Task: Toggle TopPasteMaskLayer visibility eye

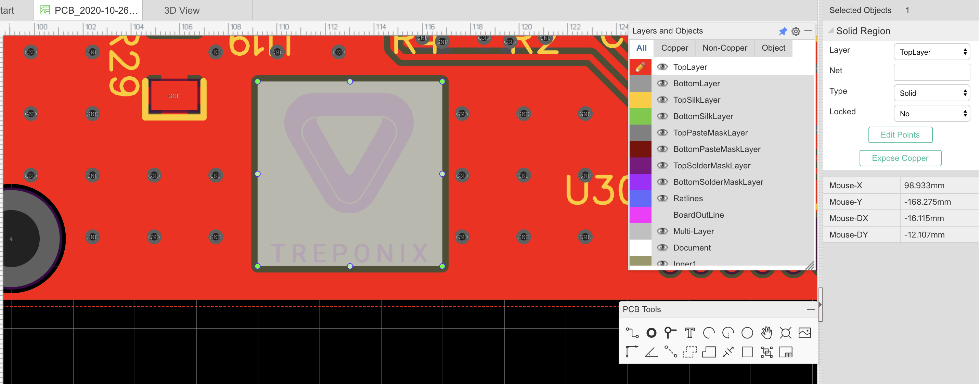Action: tap(662, 132)
